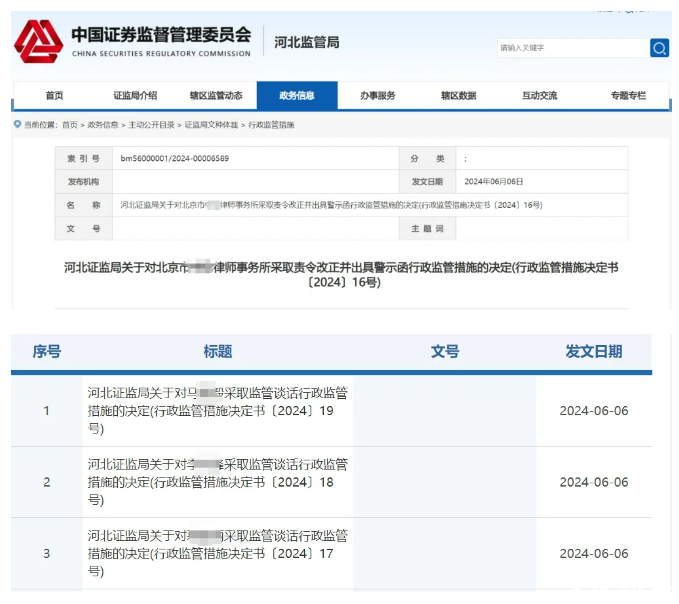This screenshot has width=679, height=604.
Task: Click the blue search magnifier button
Action: 659,48
